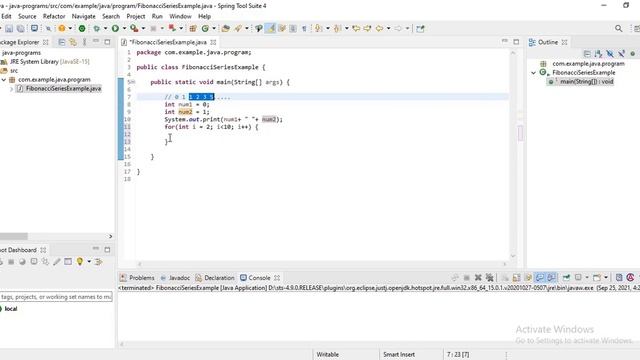Screen dimensions: 640x360
Task: Open the Window menu
Action: [x=180, y=16]
